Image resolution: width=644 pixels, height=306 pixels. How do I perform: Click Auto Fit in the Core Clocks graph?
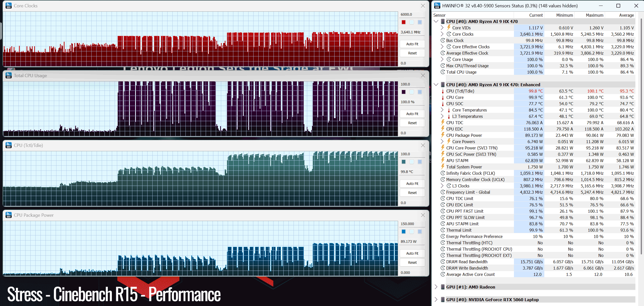[x=412, y=44]
